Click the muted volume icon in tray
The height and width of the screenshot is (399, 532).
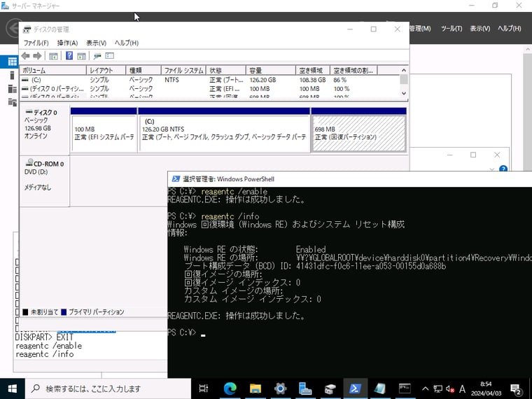(x=450, y=388)
